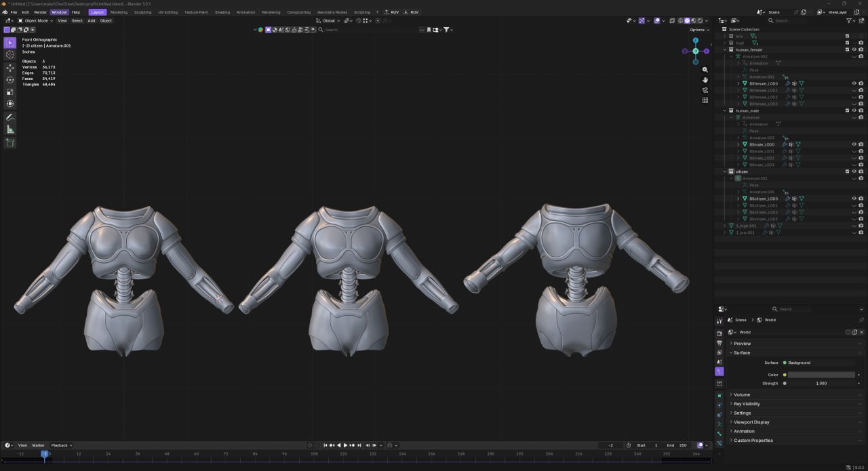This screenshot has height=471, width=868.
Task: Select the Rotate tool
Action: click(x=10, y=80)
